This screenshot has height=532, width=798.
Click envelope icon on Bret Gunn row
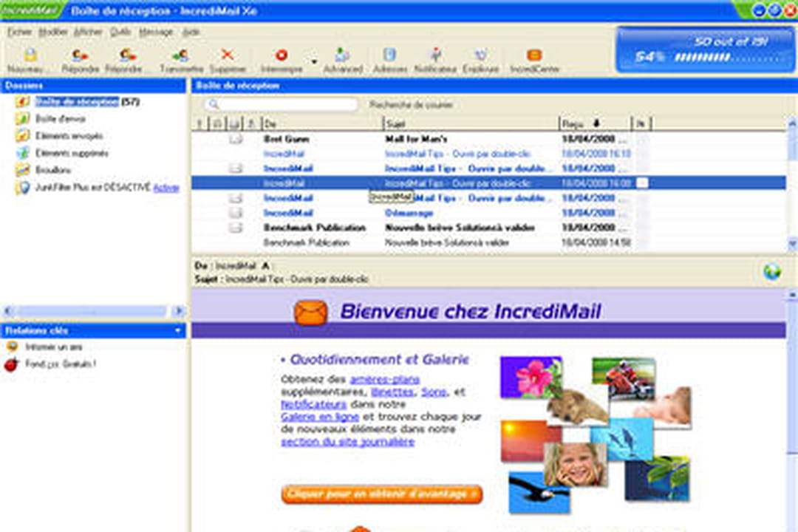(x=235, y=139)
